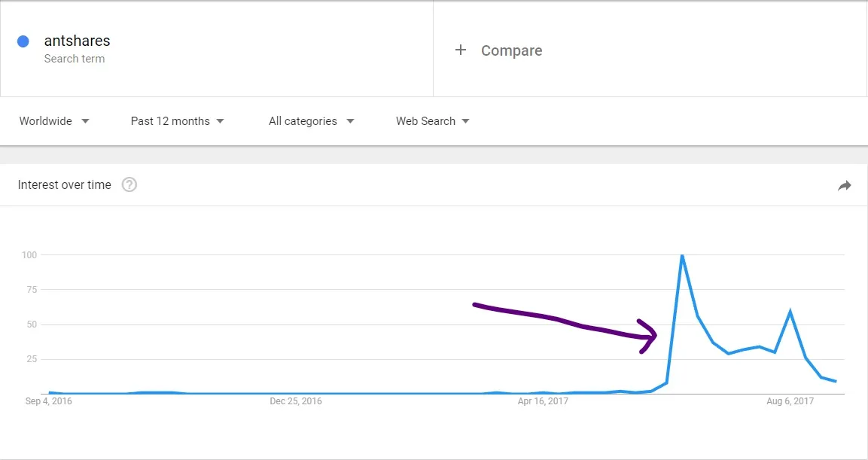The height and width of the screenshot is (460, 868).
Task: Open the Interest over time help icon
Action: point(129,184)
